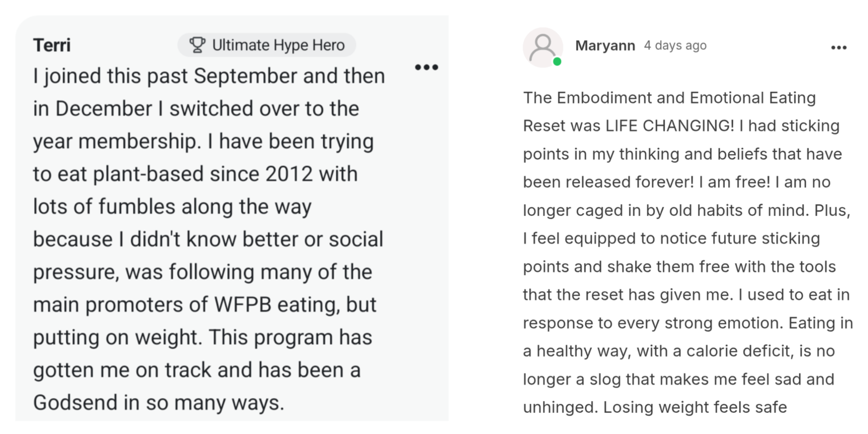
Task: Open Maryann's profile via her name
Action: (605, 46)
